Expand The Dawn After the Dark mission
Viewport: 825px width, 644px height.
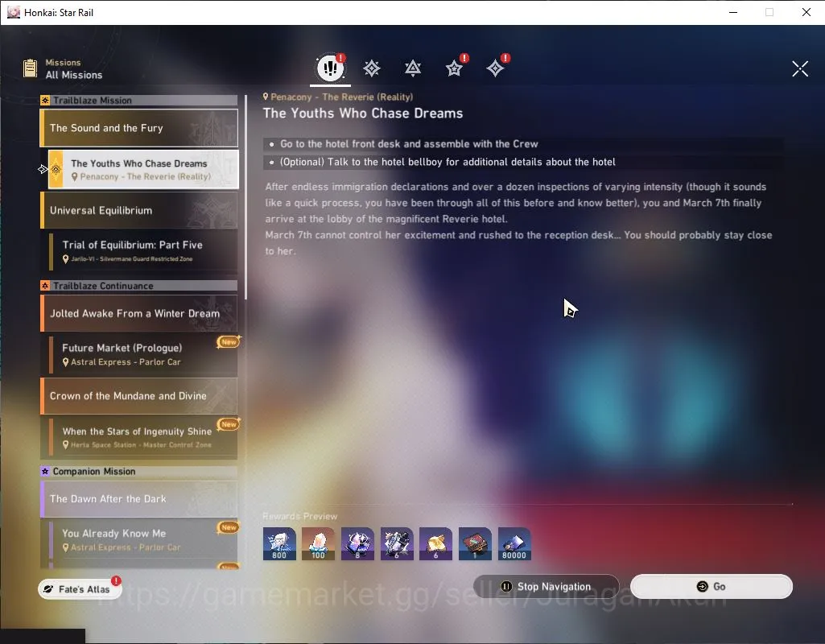139,499
